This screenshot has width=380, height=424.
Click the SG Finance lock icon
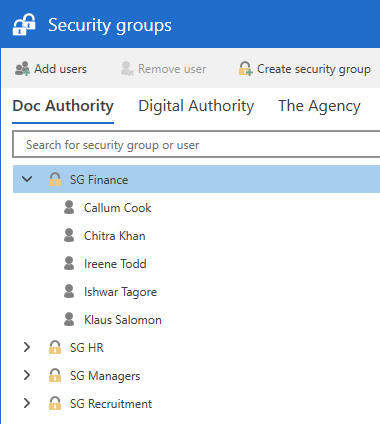55,179
